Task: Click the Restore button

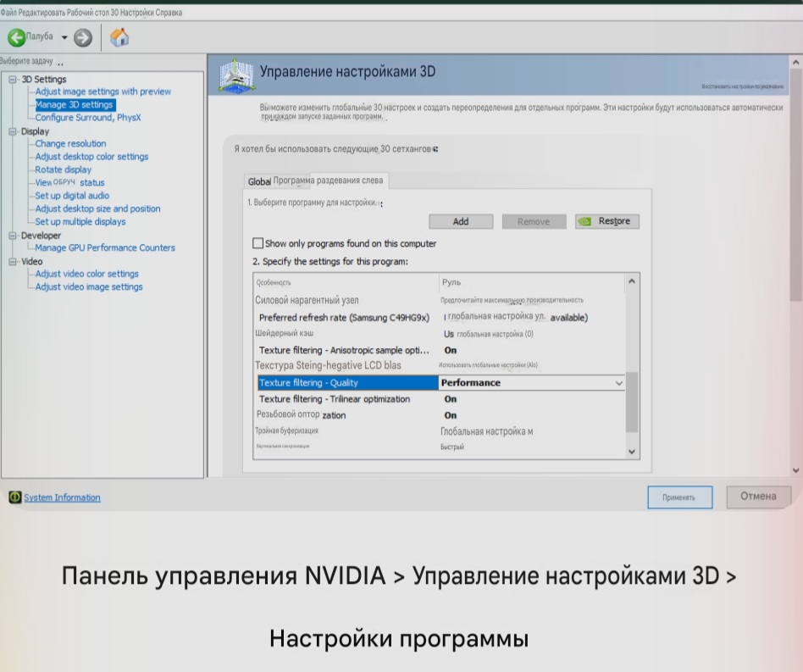Action: 607,221
